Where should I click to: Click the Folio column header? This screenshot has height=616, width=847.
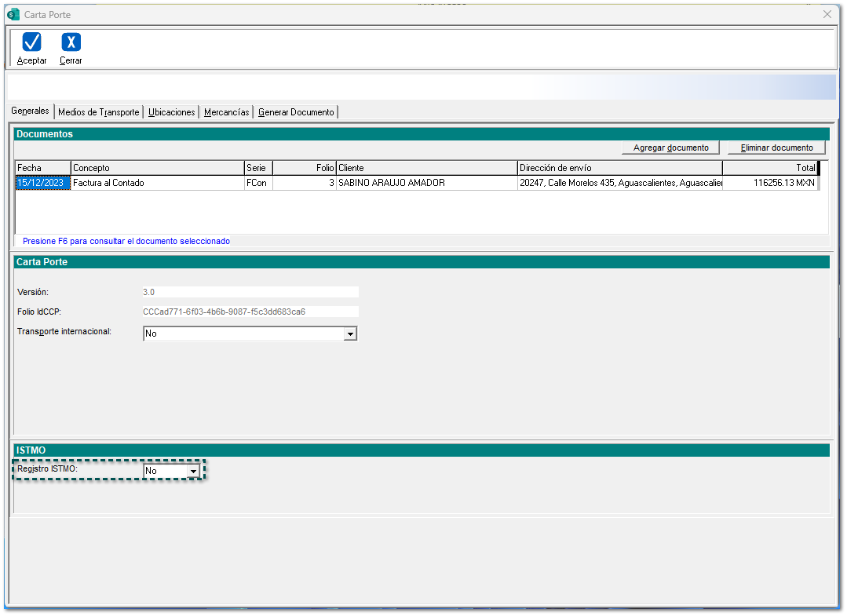304,168
